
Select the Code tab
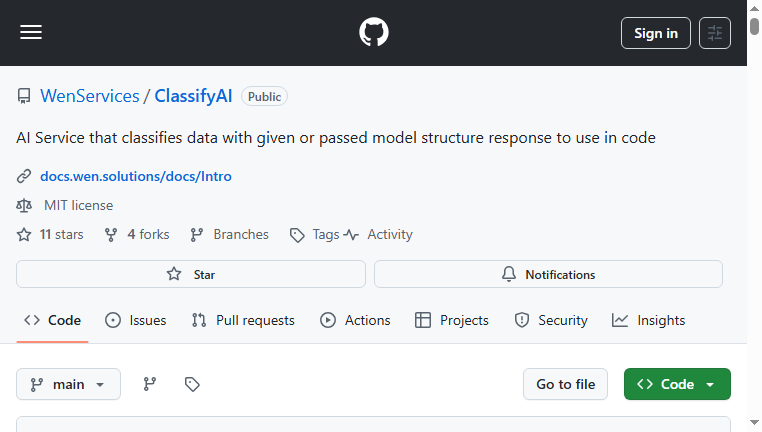52,320
